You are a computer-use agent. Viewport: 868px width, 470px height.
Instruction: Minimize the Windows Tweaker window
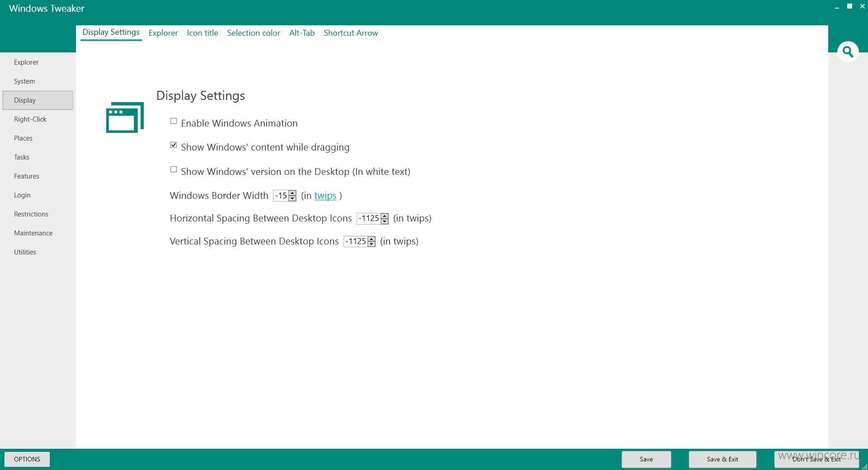[x=837, y=7]
